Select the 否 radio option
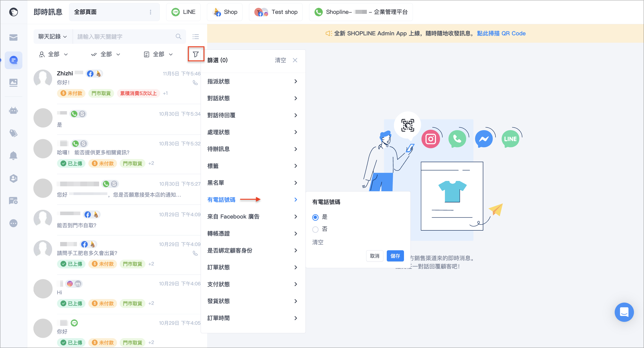This screenshot has height=348, width=644. pyautogui.click(x=315, y=229)
